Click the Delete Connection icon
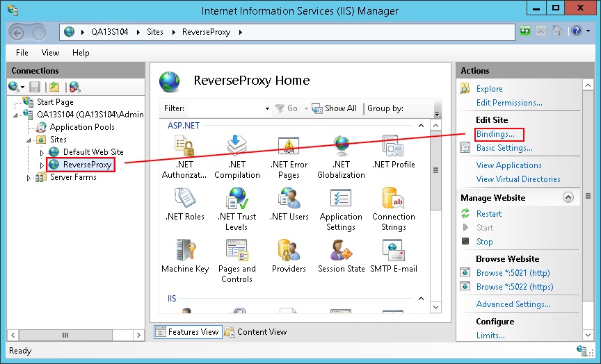The height and width of the screenshot is (364, 601). point(74,87)
